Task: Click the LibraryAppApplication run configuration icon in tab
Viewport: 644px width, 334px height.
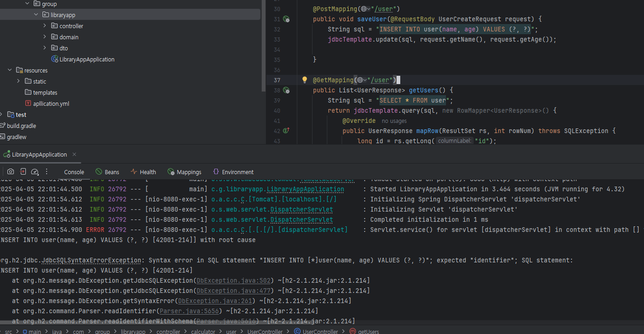Action: click(x=6, y=154)
